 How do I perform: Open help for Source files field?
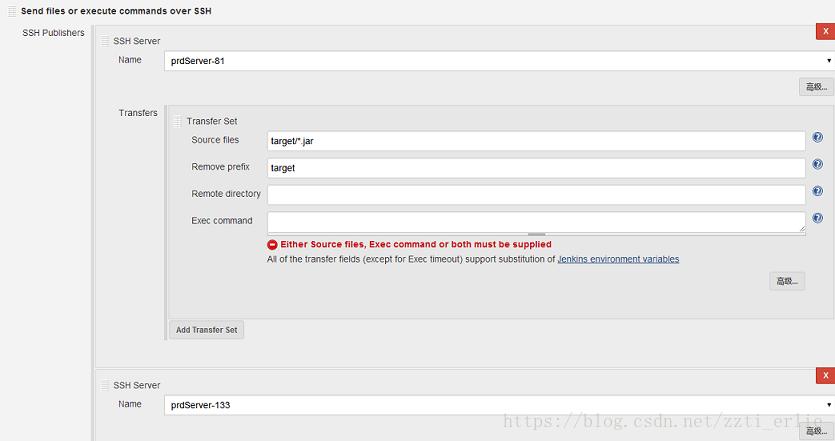tap(817, 138)
